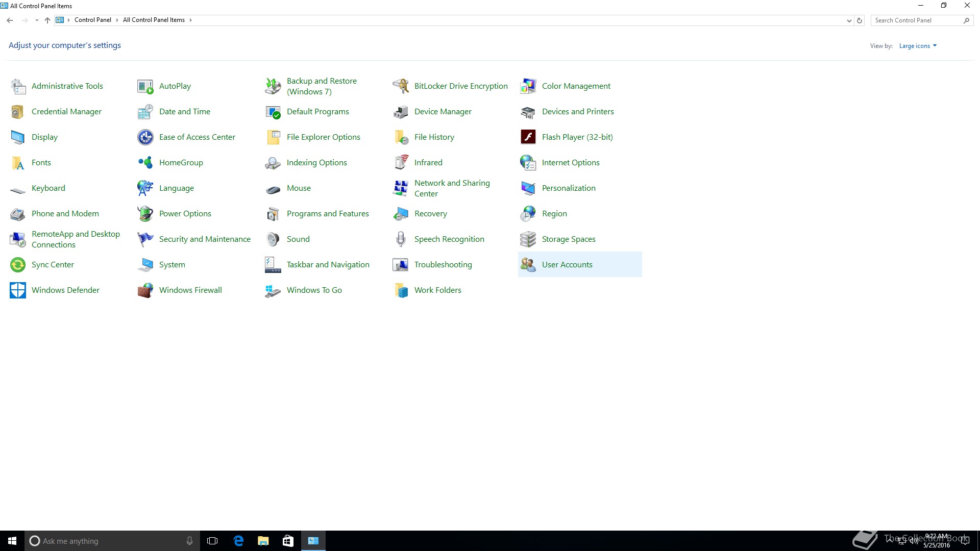Click the Security and Maintenance link
This screenshot has height=551, width=980.
(205, 239)
